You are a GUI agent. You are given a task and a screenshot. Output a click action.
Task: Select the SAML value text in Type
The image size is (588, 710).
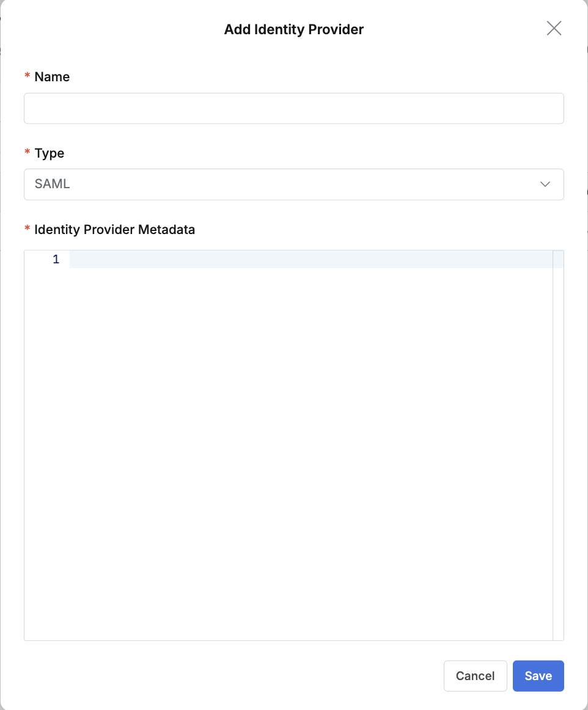[53, 185]
